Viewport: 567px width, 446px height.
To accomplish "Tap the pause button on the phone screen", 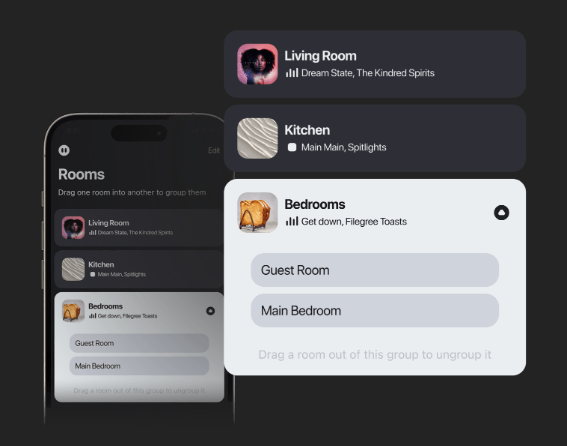I will click(x=64, y=150).
